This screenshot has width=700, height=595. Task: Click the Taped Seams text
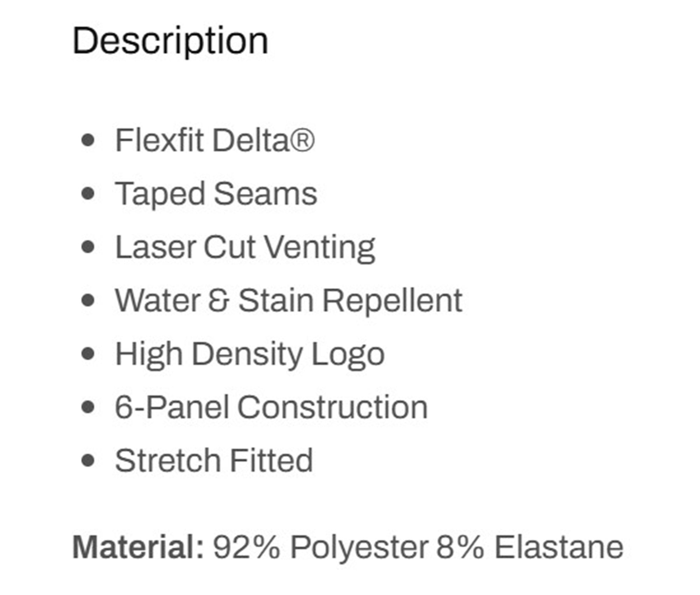click(216, 194)
